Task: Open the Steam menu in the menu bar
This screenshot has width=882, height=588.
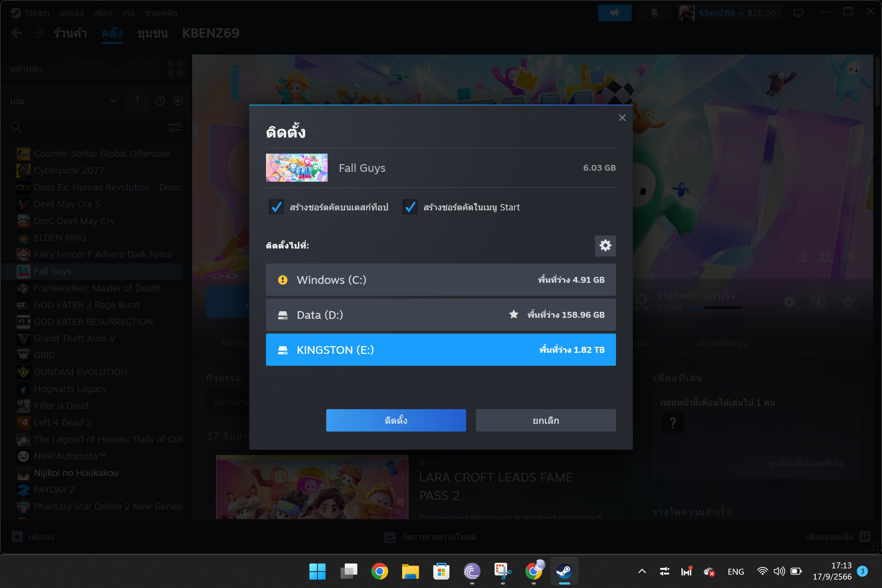Action: pos(37,13)
